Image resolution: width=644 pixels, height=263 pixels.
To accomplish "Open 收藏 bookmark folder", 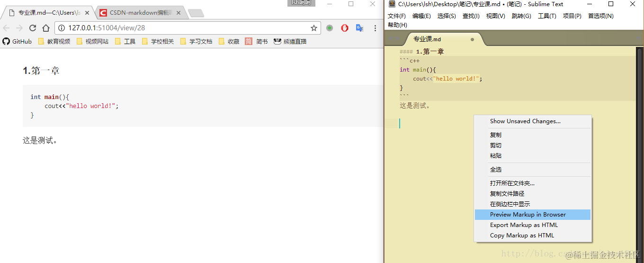I will (229, 41).
